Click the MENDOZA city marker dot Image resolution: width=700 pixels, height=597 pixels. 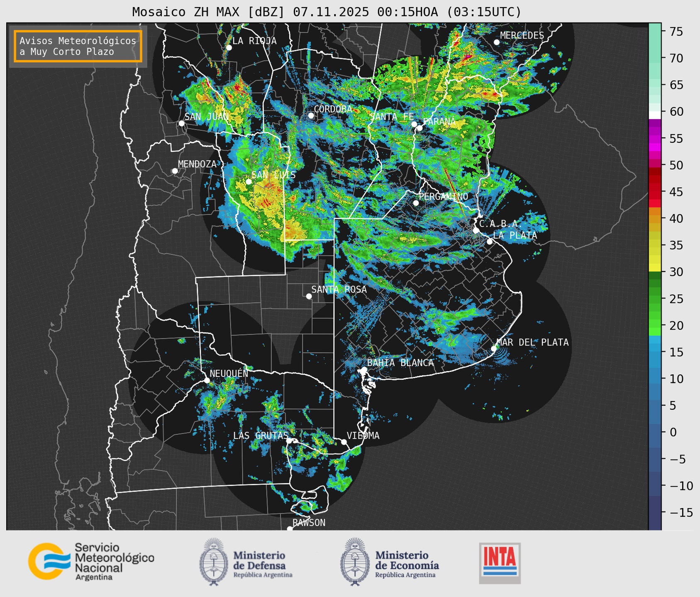tap(175, 171)
